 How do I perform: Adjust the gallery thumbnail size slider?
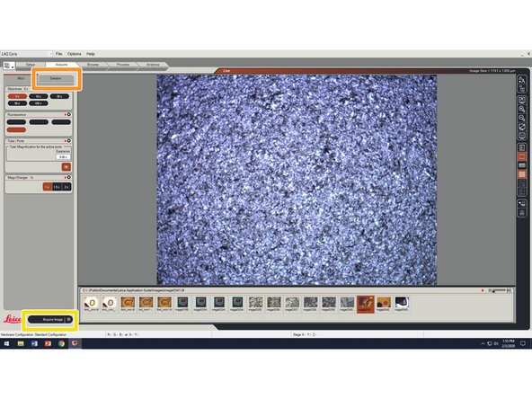[x=500, y=291]
